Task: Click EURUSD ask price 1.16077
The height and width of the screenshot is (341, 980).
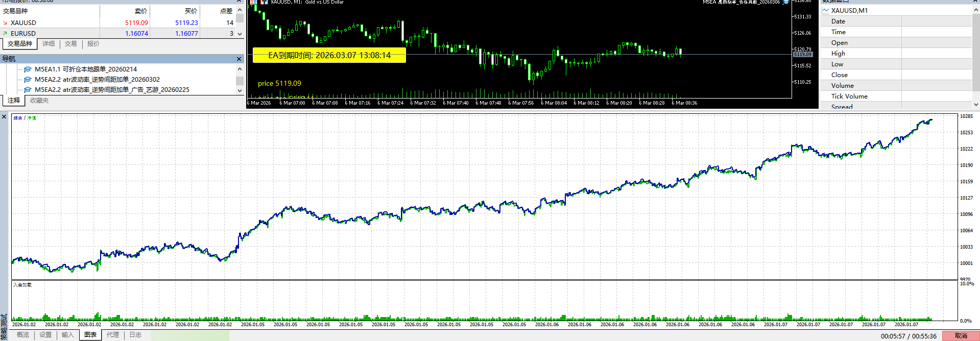Action: pos(186,34)
